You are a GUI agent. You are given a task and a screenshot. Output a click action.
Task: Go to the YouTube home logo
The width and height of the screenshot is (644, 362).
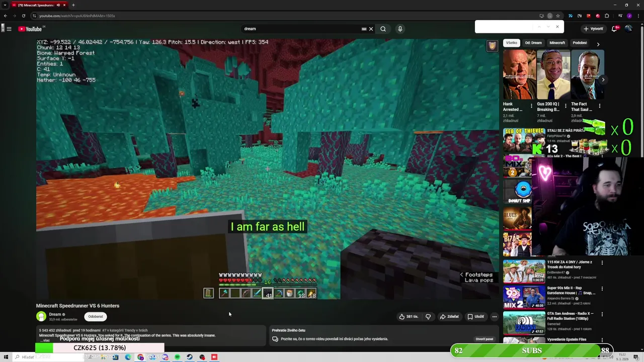30,29
